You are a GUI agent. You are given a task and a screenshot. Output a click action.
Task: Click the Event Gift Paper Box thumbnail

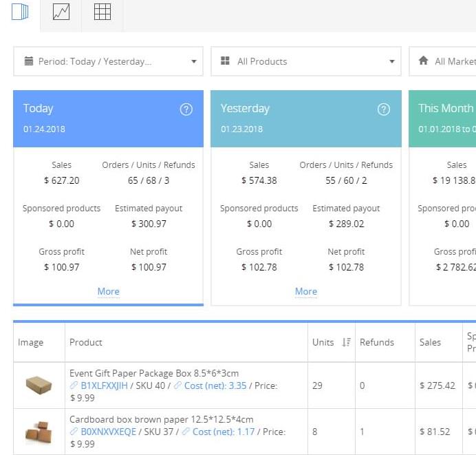(x=39, y=385)
